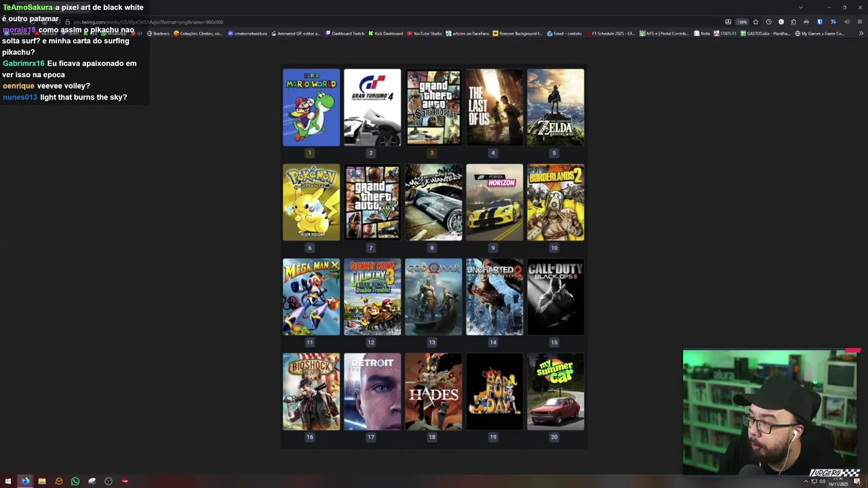
Task: Click the Bitwarden shield extension icon
Action: click(820, 22)
